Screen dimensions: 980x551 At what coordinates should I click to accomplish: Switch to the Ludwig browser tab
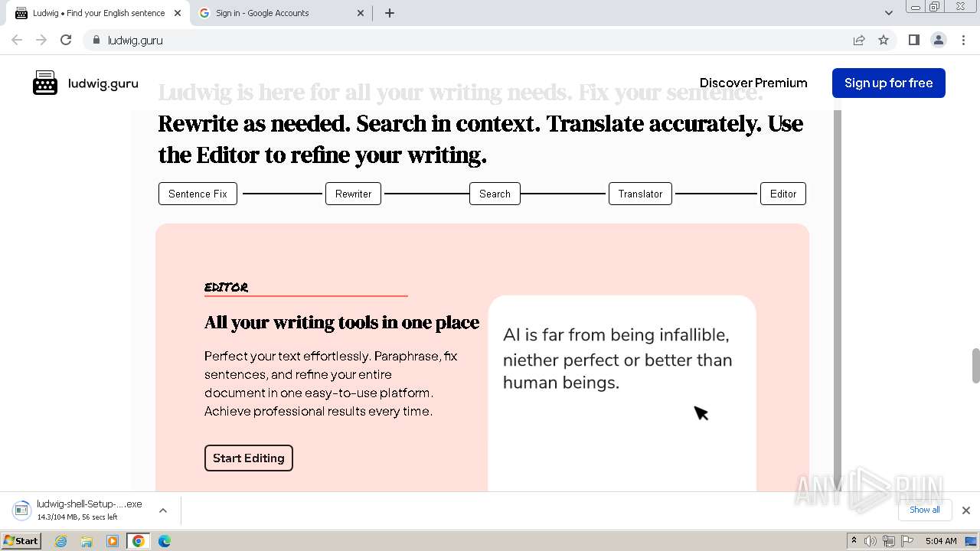(98, 13)
